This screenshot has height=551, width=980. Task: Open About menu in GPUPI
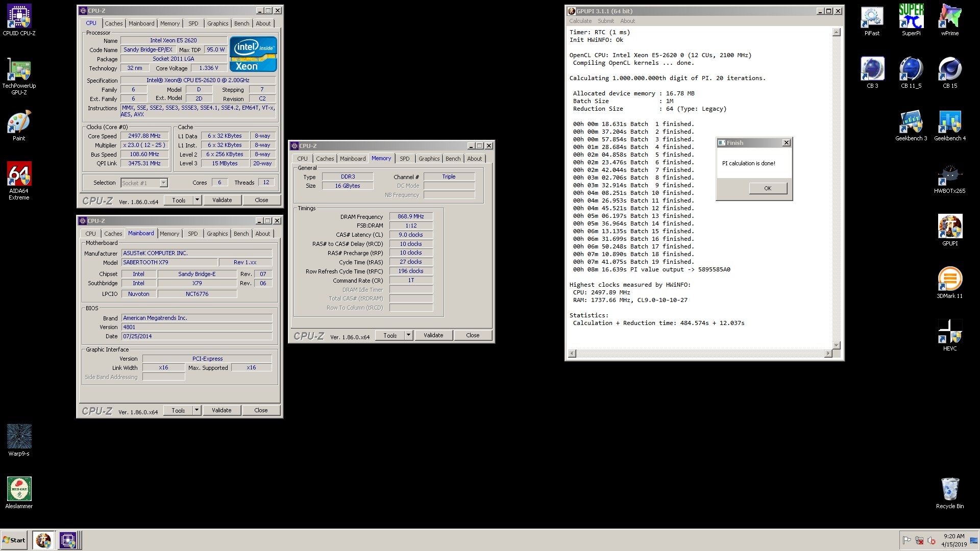pos(627,21)
